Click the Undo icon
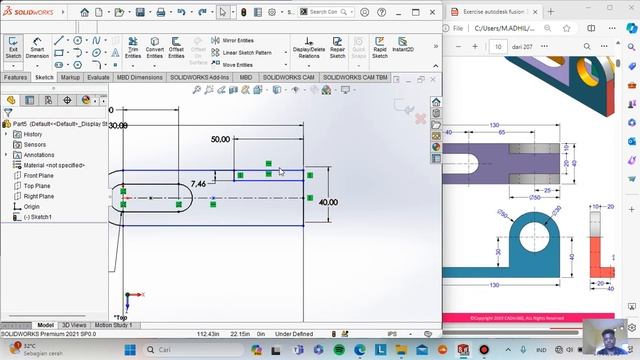Viewport: 640px width, 360px height. pyautogui.click(x=182, y=12)
